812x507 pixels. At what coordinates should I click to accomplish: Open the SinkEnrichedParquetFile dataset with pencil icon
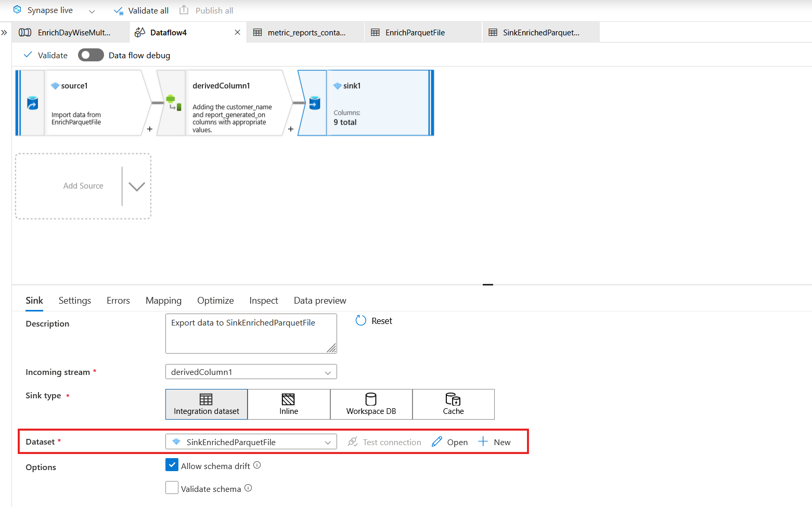(449, 441)
